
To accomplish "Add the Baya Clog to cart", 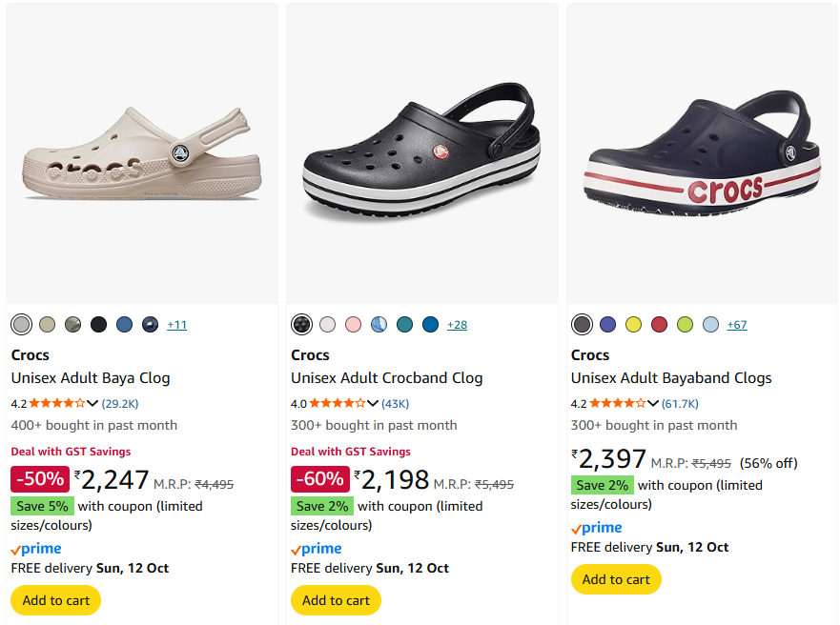I will point(56,600).
